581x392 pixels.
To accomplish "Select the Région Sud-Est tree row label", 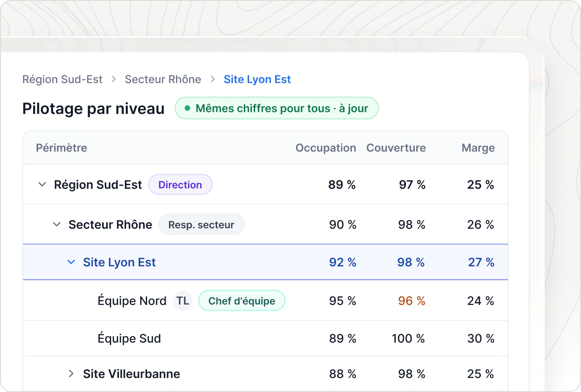I will point(98,185).
